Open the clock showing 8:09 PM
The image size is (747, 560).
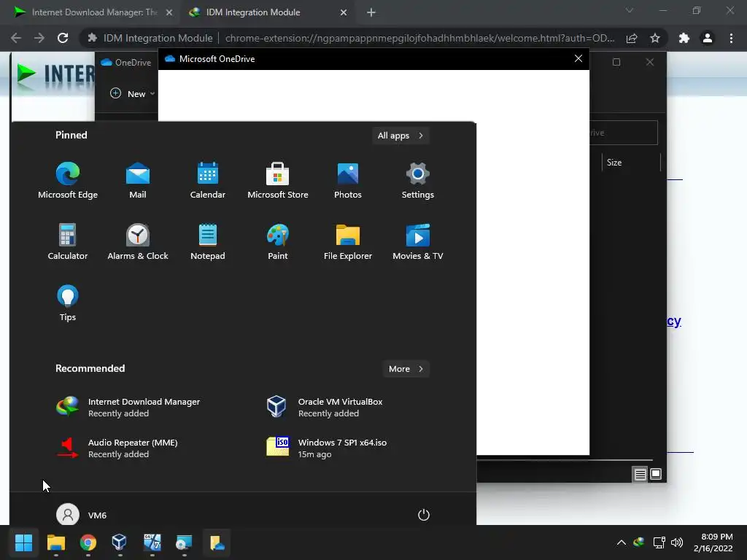pyautogui.click(x=713, y=542)
